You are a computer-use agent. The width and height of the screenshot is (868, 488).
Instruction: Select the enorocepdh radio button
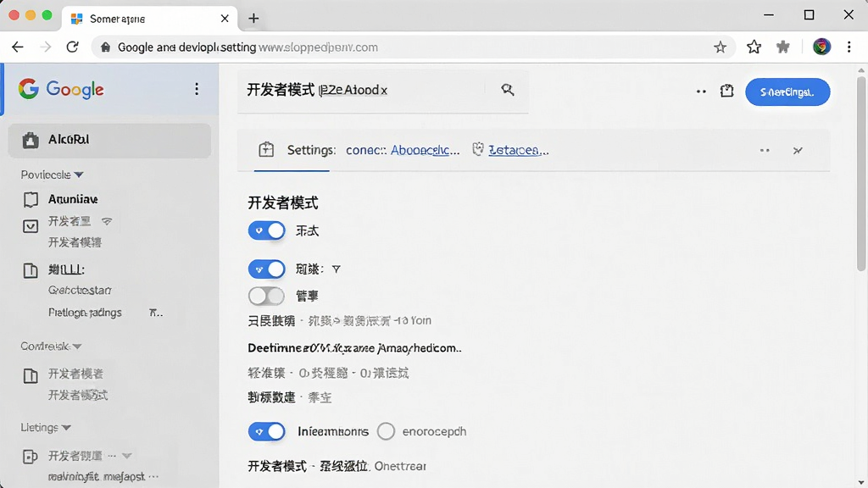coord(386,431)
